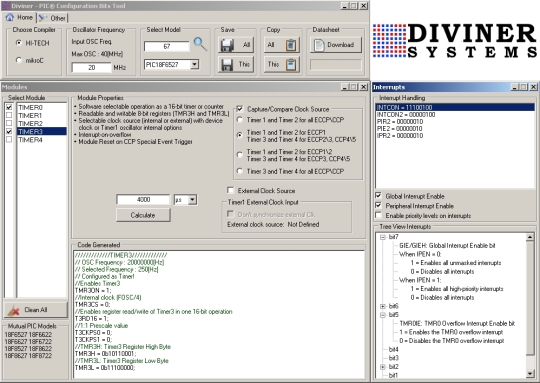Click the Calculate button

pyautogui.click(x=143, y=215)
